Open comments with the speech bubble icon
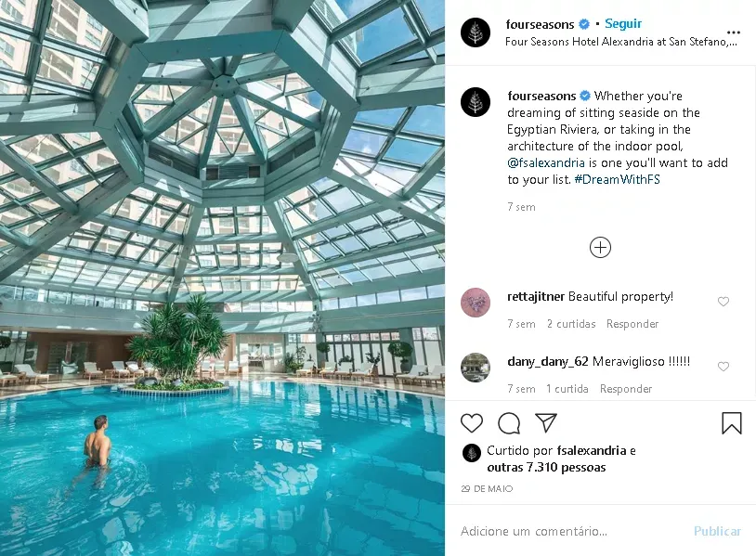756x556 pixels. (x=509, y=423)
